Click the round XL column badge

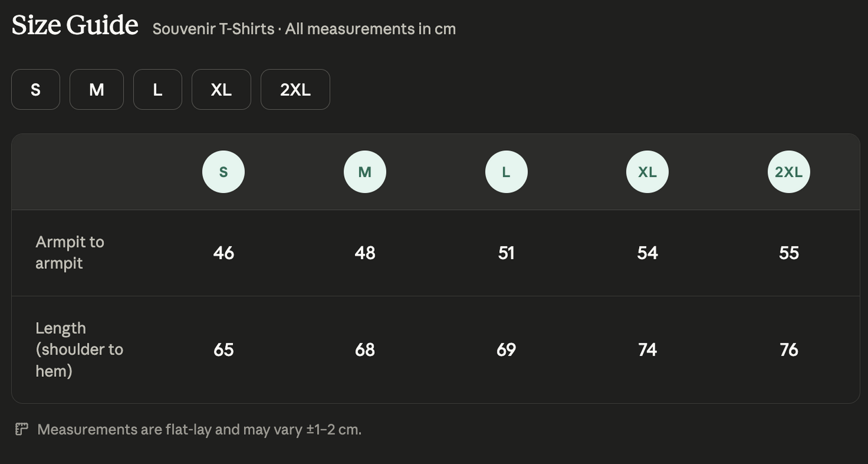[648, 172]
